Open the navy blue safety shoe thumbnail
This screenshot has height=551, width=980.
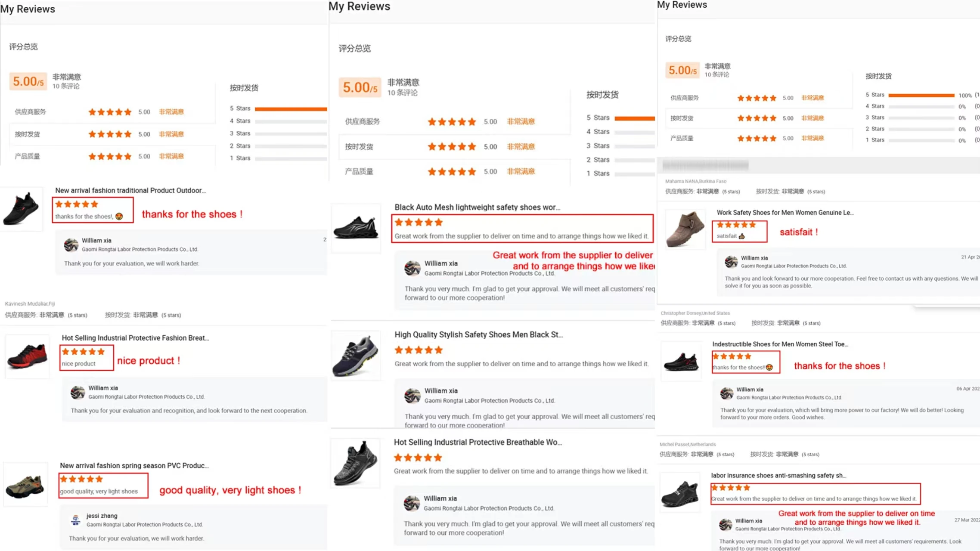[x=355, y=356]
